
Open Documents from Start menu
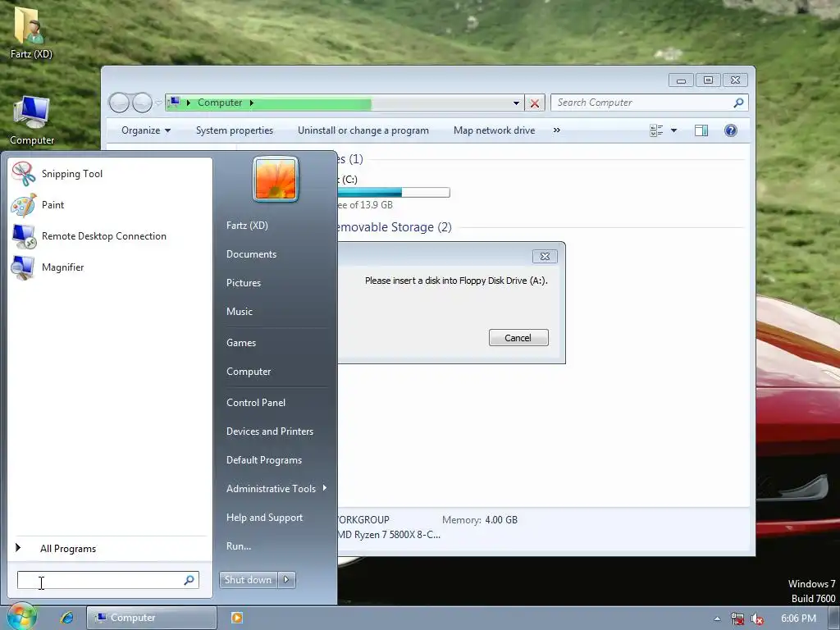251,254
